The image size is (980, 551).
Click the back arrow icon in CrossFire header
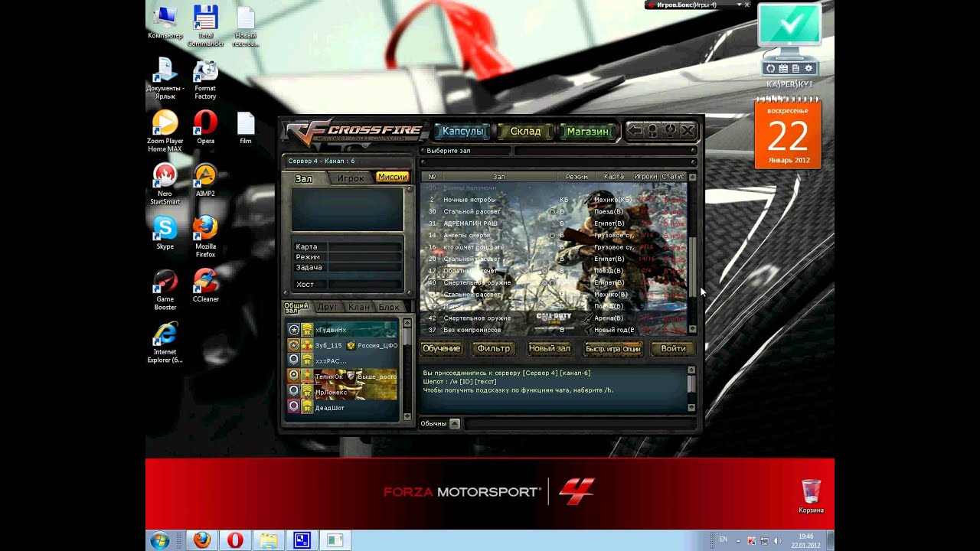coord(635,131)
